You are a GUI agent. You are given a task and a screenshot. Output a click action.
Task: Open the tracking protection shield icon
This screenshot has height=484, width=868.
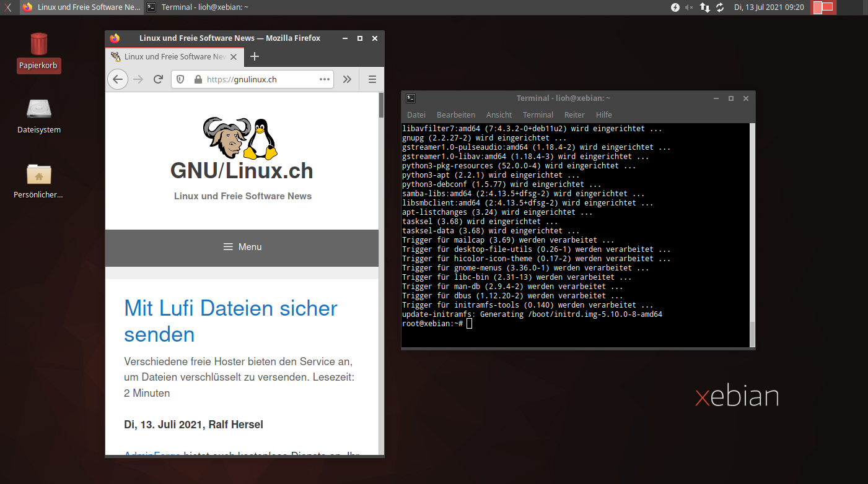[x=180, y=79]
